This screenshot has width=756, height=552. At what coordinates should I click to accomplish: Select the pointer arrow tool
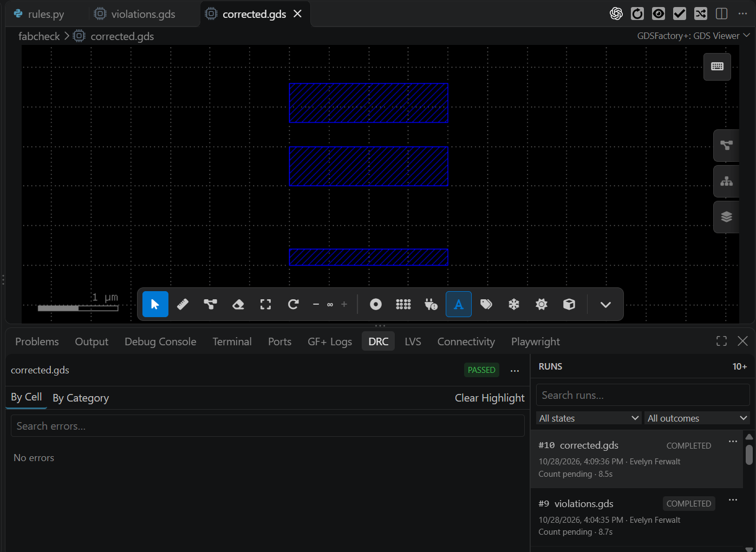[155, 304]
